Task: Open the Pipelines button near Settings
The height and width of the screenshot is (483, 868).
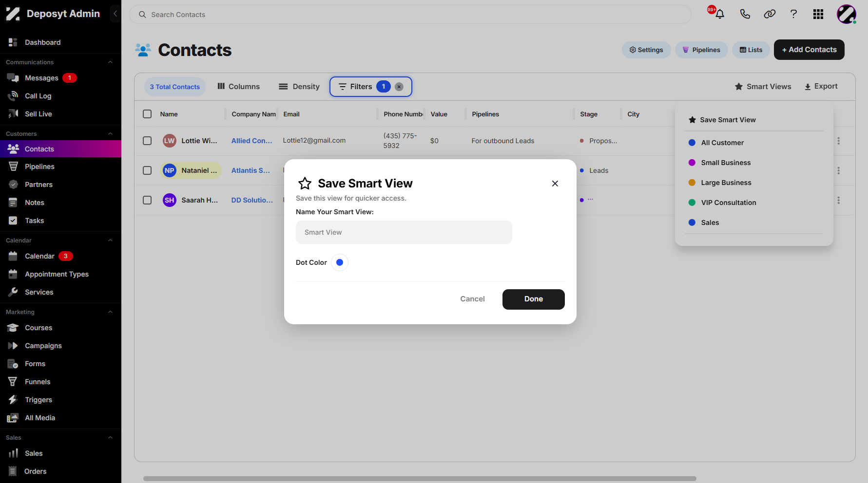Action: coord(701,50)
